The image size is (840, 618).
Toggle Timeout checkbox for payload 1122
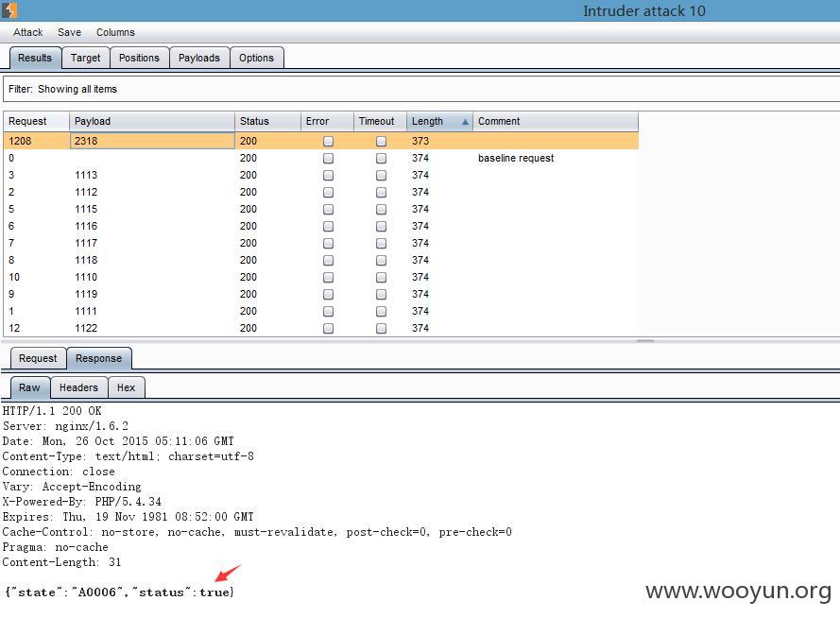tap(381, 328)
